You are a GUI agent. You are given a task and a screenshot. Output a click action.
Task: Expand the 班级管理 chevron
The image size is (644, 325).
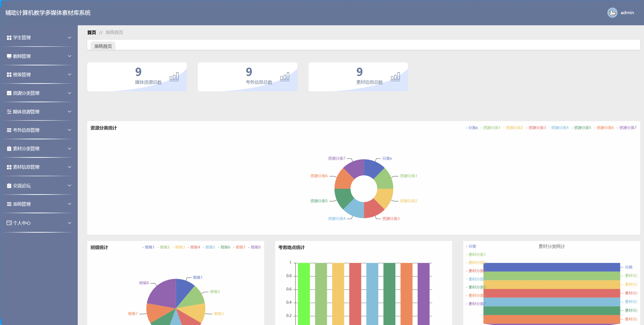click(69, 75)
